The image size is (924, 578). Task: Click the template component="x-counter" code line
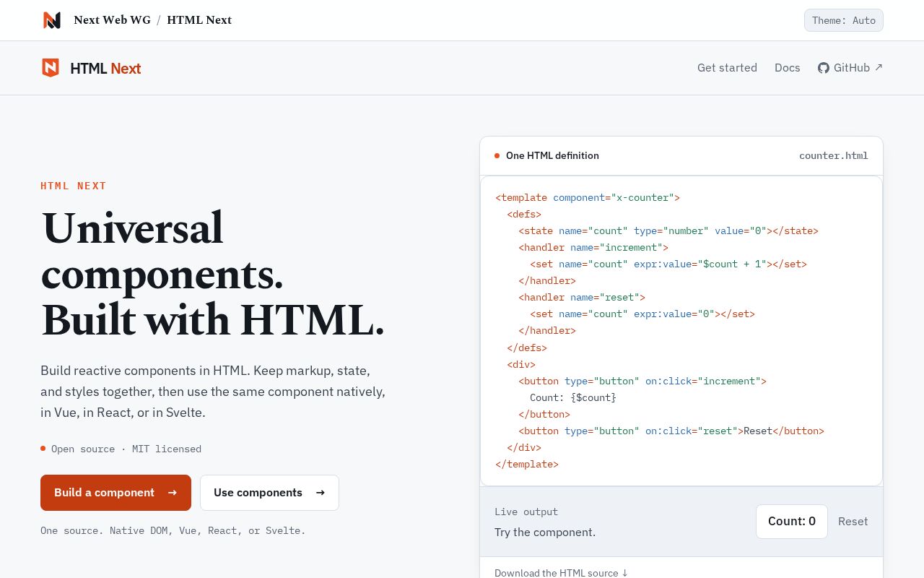tap(588, 197)
